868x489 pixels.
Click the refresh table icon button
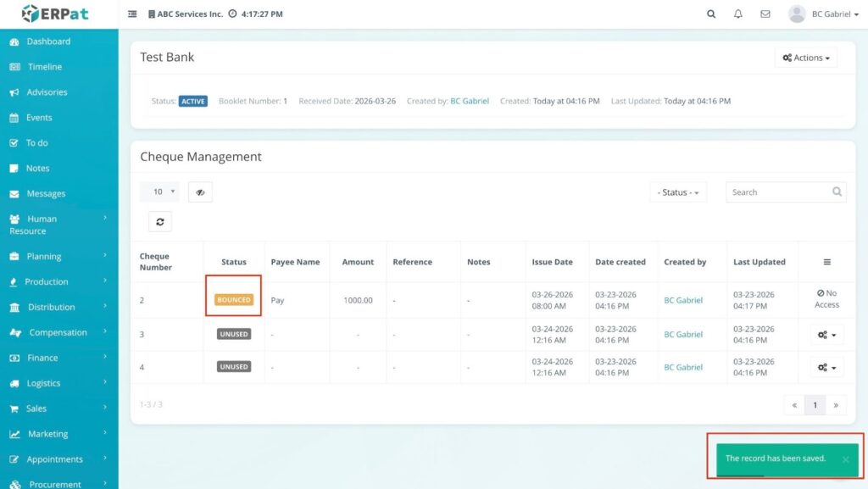159,221
